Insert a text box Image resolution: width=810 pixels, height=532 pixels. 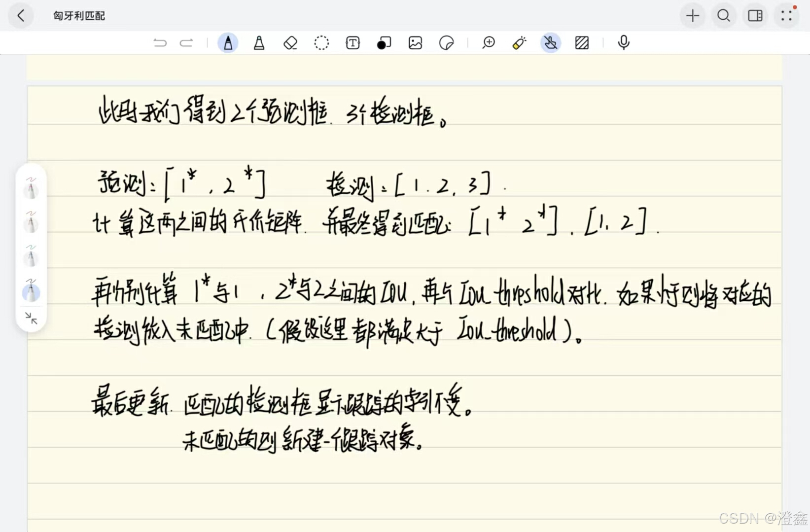point(352,43)
